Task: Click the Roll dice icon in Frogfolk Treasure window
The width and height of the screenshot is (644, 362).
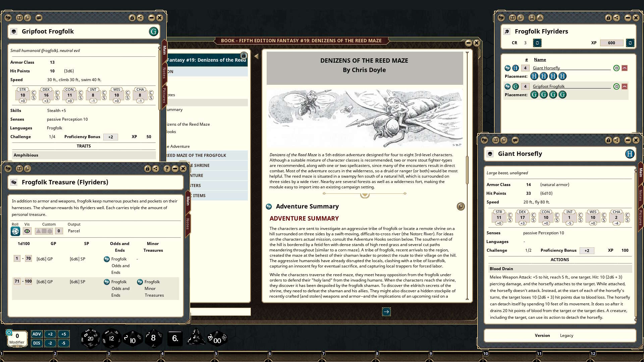Action: [15, 231]
